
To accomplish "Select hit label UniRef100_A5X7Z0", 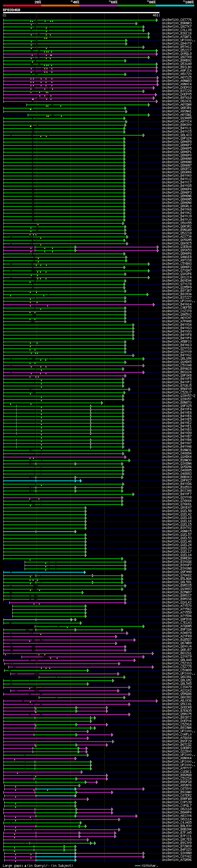I will click(177, 74).
